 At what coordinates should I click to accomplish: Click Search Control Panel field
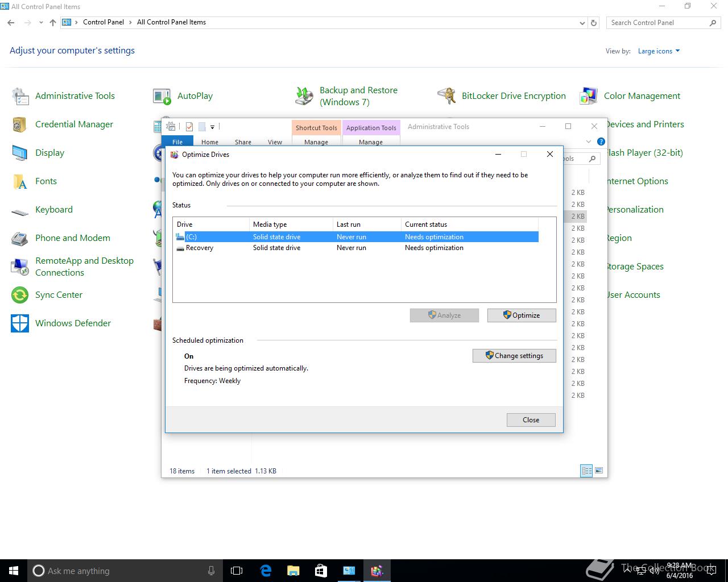(663, 23)
